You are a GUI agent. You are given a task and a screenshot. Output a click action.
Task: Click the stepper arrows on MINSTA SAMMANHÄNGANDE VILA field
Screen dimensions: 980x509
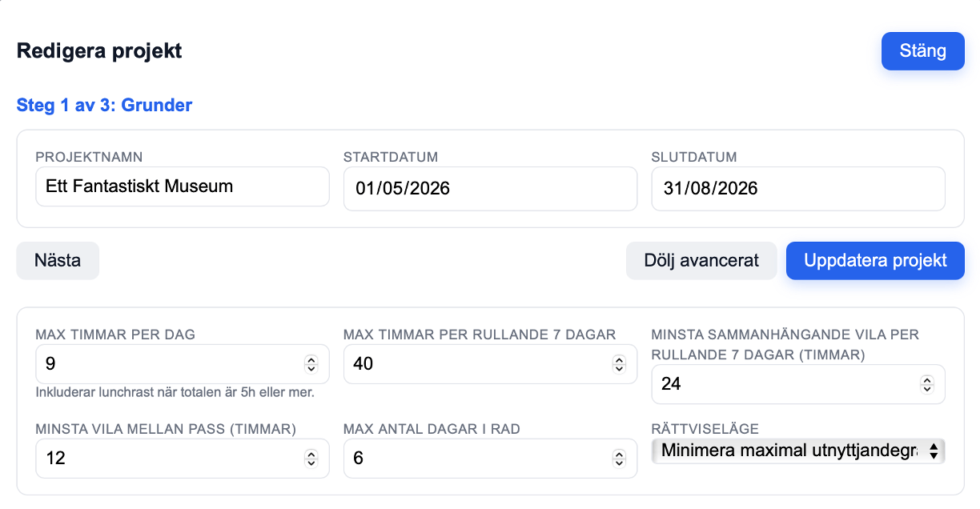pyautogui.click(x=927, y=384)
